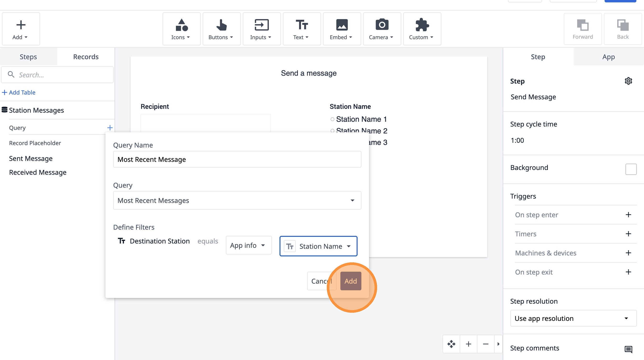
Task: Add an On step enter trigger
Action: (628, 215)
